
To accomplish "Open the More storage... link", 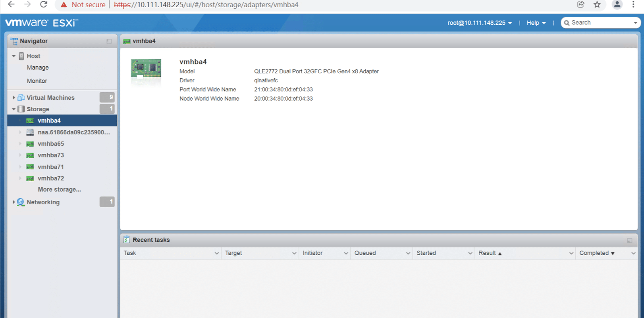I will coord(60,190).
